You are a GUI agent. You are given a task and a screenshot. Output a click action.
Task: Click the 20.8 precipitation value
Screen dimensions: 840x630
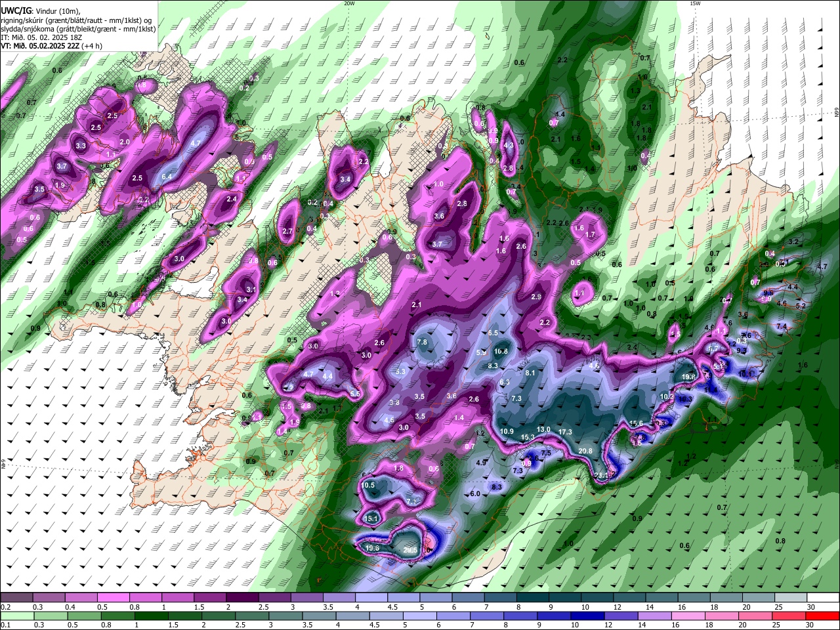point(585,451)
